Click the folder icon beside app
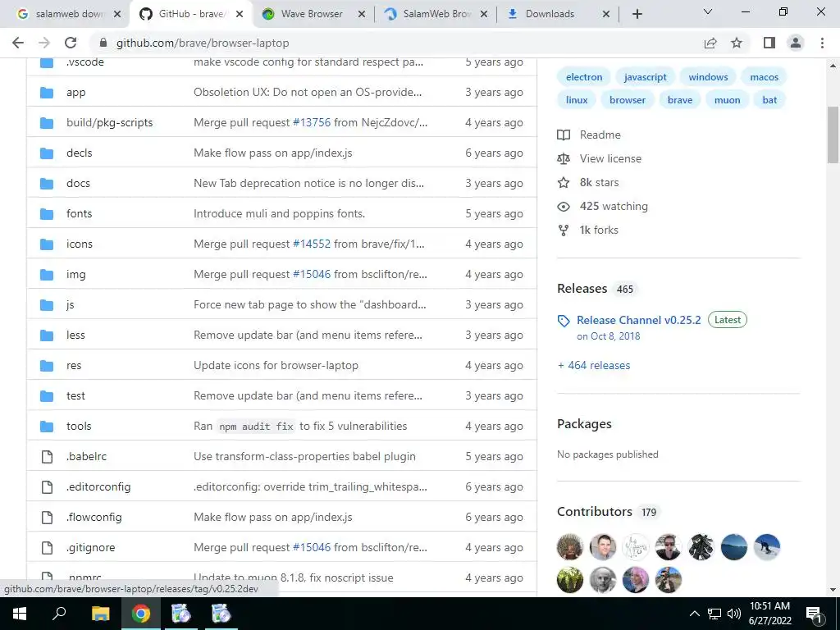 coord(47,92)
